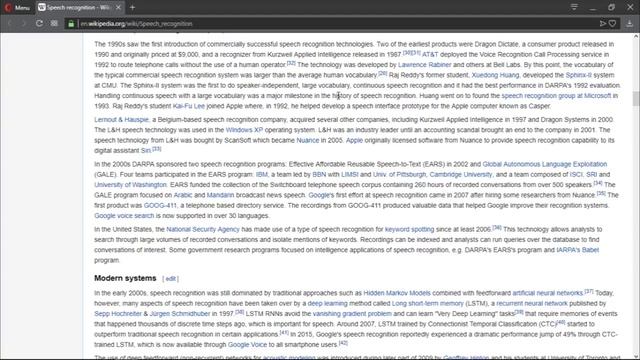The width and height of the screenshot is (640, 360).
Task: Open the University of Washington link
Action: click(130, 184)
